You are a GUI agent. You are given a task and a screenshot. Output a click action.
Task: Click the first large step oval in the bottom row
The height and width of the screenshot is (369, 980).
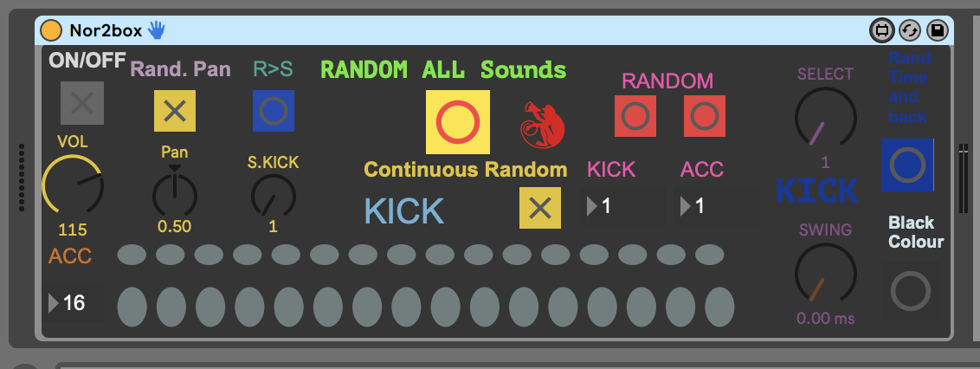point(132,305)
